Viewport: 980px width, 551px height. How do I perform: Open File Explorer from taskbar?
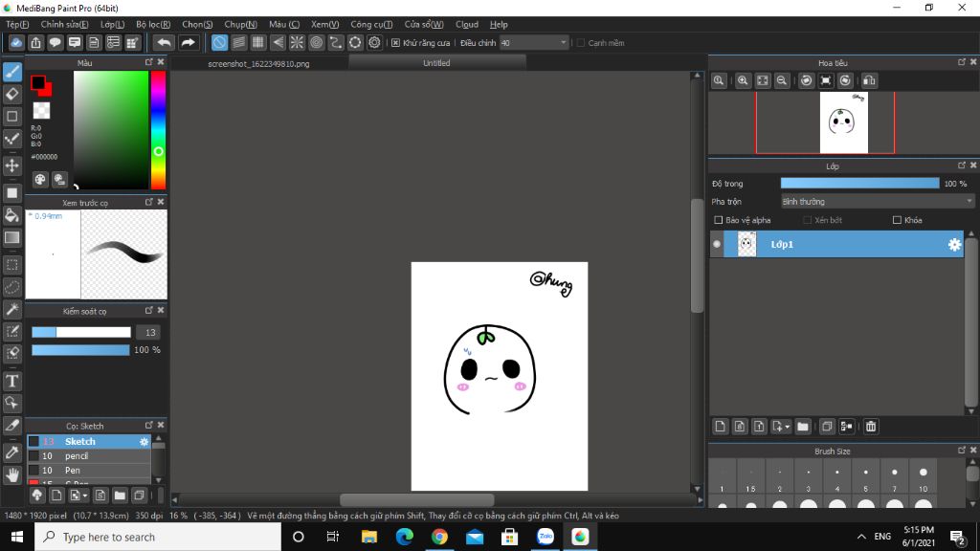pos(369,537)
